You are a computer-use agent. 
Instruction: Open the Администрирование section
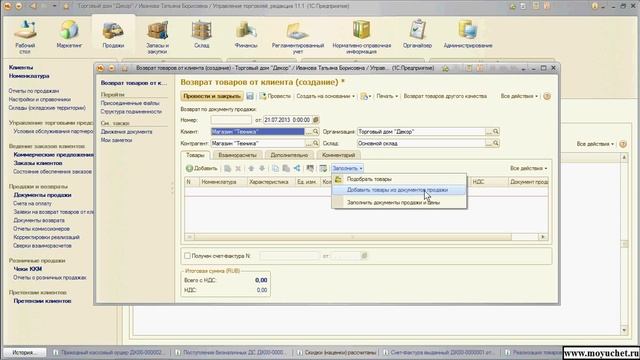click(x=468, y=35)
